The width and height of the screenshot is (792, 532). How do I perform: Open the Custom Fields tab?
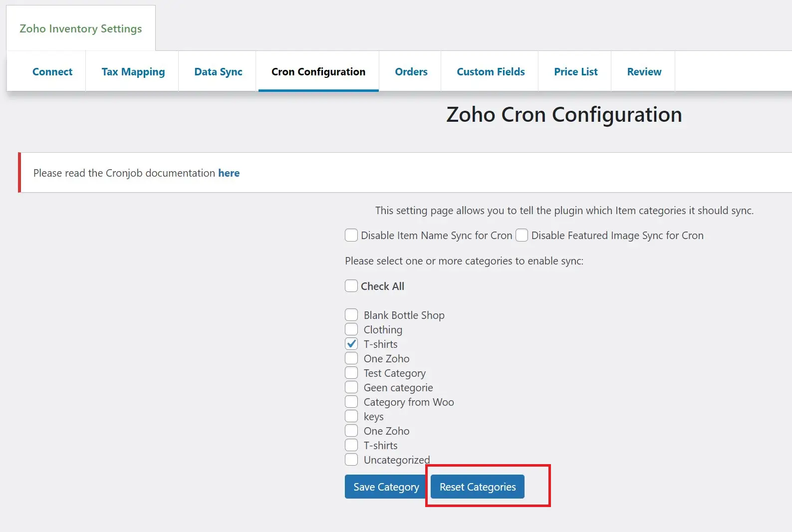pyautogui.click(x=490, y=71)
